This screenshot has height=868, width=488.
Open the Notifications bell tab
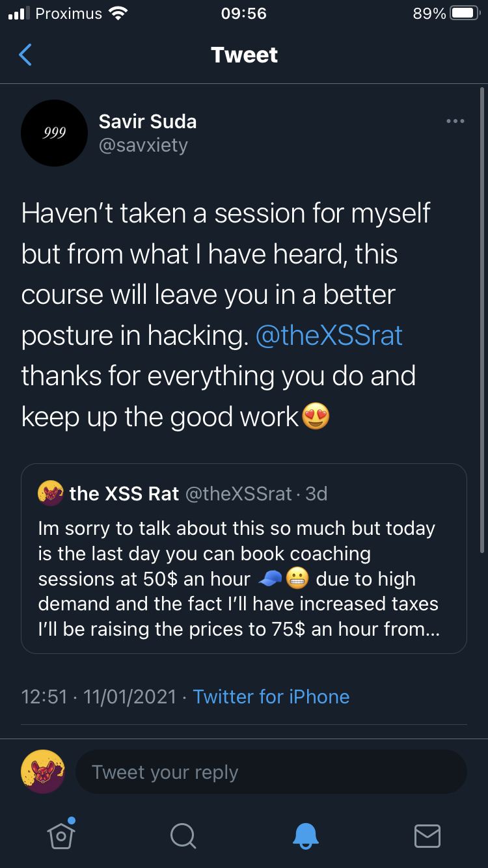(305, 835)
